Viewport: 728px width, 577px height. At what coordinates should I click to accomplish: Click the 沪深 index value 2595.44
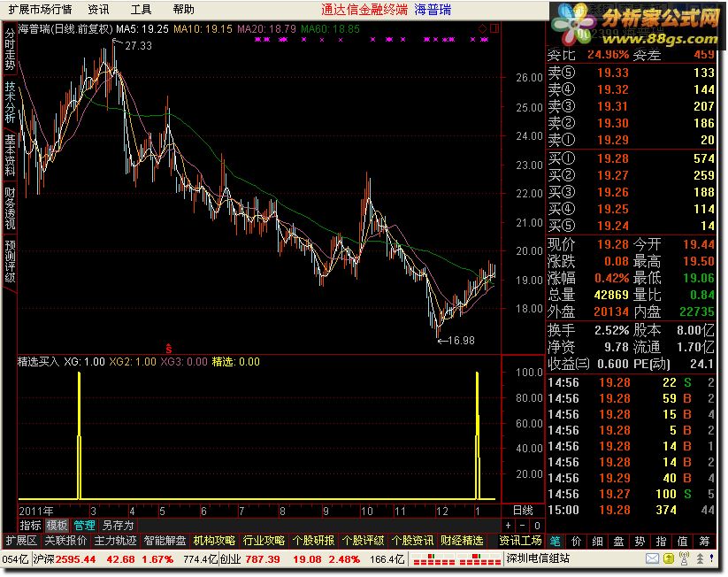pos(76,559)
